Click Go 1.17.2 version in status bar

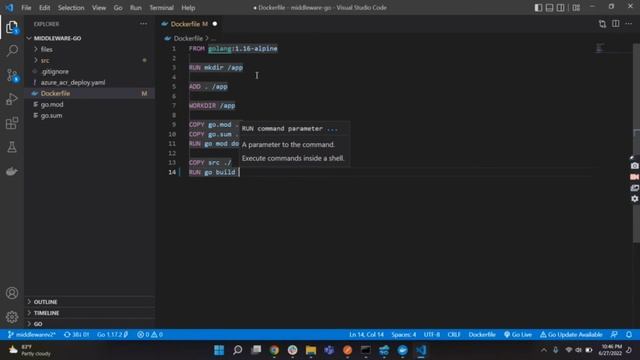[x=112, y=334]
